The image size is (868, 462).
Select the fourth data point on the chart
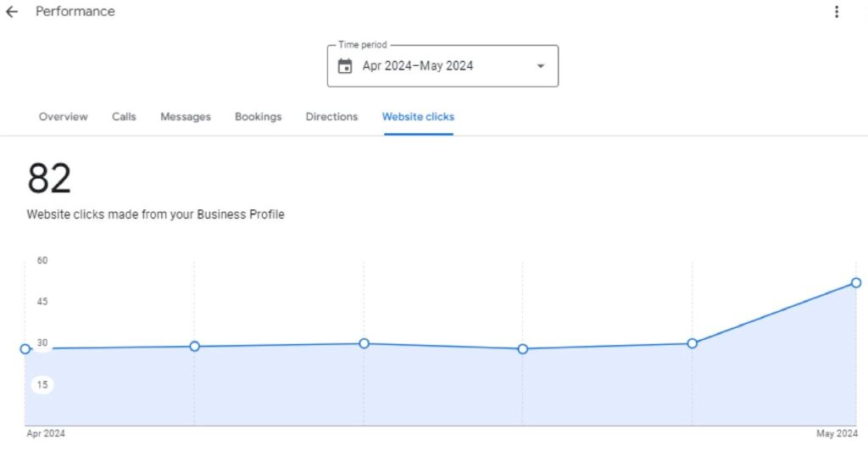click(x=523, y=348)
